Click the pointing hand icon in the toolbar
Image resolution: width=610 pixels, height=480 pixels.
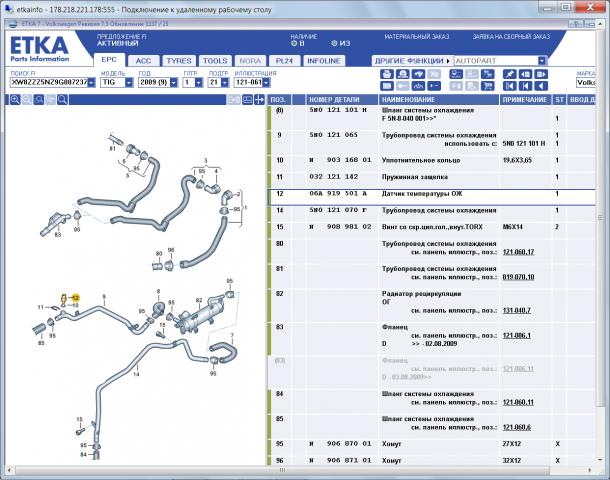tap(419, 74)
